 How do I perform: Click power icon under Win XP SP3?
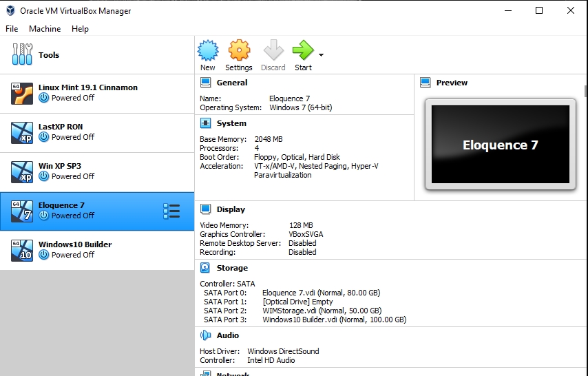tap(44, 176)
